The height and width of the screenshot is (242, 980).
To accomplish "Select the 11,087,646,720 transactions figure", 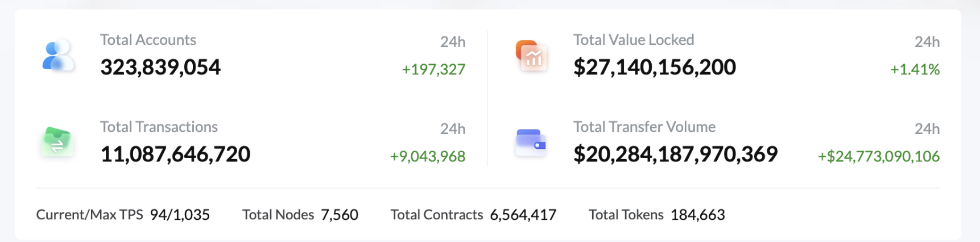I will (175, 154).
